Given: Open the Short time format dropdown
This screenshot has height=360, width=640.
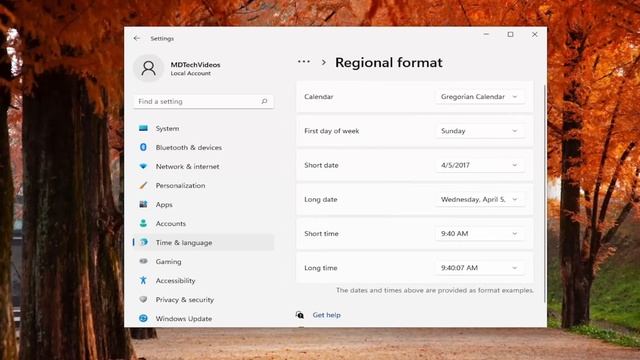Looking at the screenshot, I should [x=480, y=234].
